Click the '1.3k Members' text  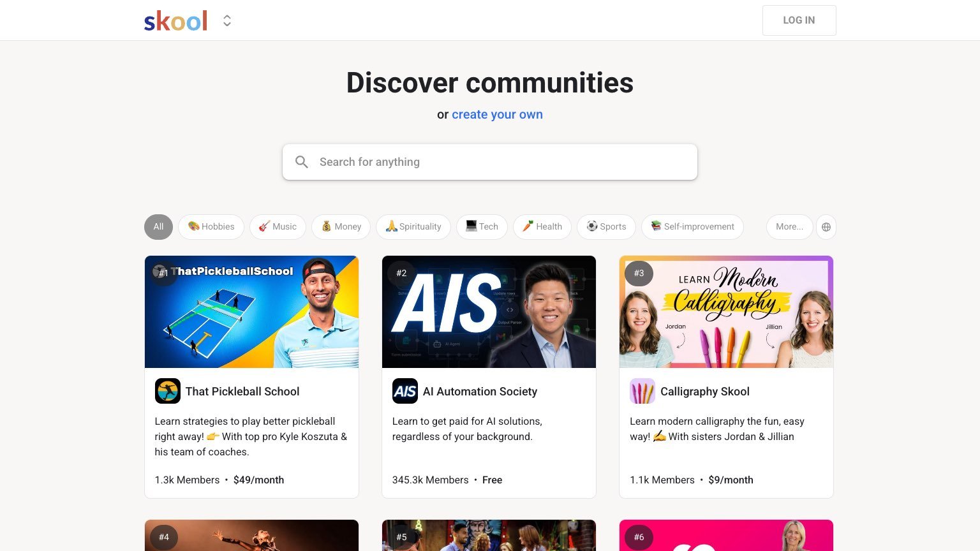[187, 480]
